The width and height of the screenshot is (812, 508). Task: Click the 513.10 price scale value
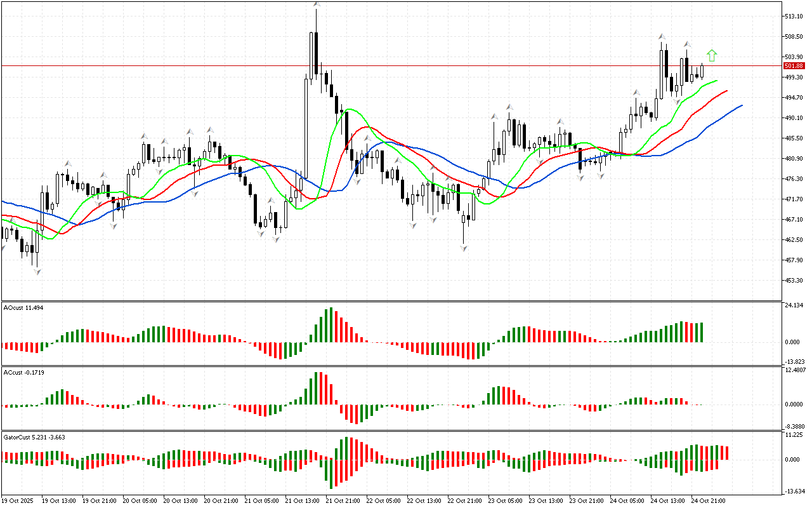(x=794, y=17)
